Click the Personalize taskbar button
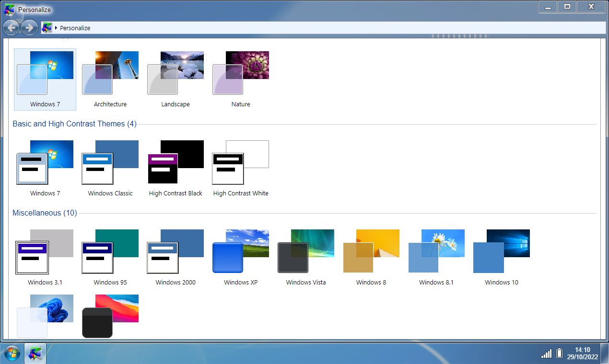The width and height of the screenshot is (609, 364). [x=35, y=353]
